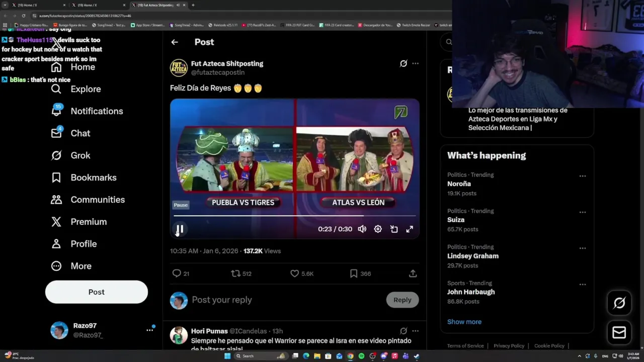Click Terms of Service footer link
644x362 pixels.
(x=465, y=346)
